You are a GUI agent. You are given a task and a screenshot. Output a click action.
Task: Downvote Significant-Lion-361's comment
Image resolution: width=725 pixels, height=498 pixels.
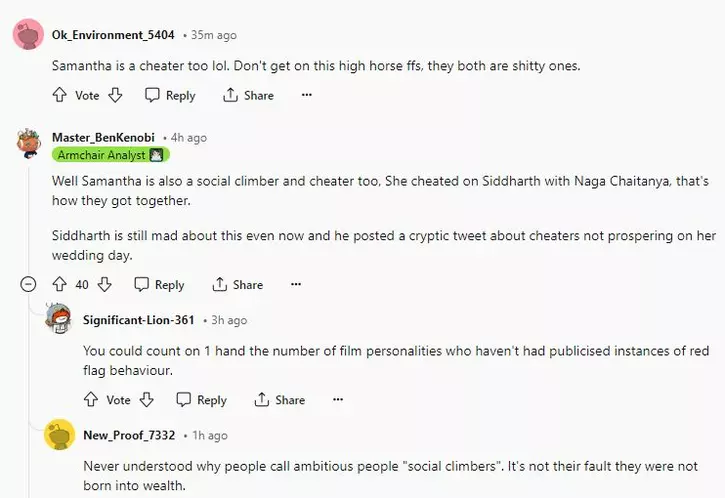pyautogui.click(x=146, y=399)
